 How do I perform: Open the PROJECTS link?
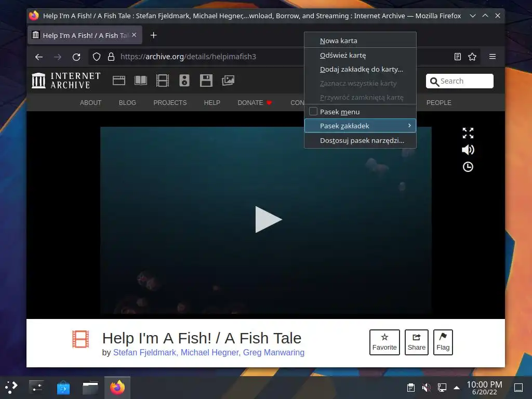[170, 103]
